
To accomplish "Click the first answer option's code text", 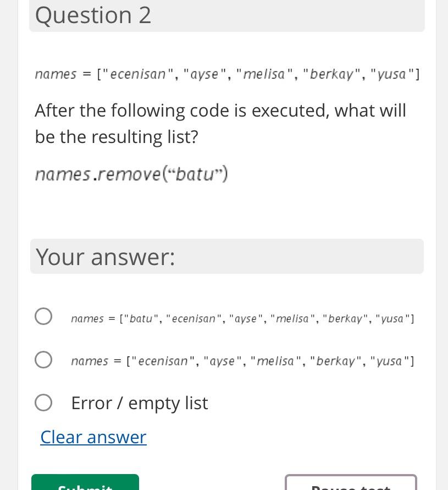I will [x=242, y=318].
